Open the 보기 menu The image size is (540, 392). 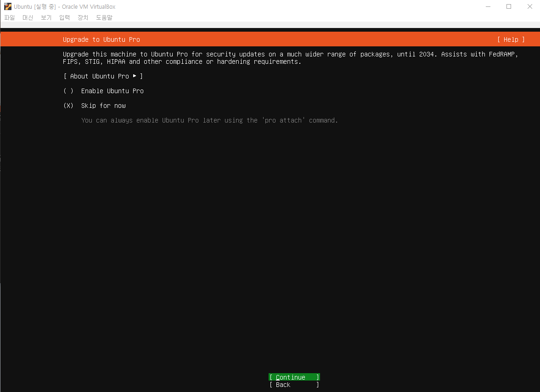46,17
